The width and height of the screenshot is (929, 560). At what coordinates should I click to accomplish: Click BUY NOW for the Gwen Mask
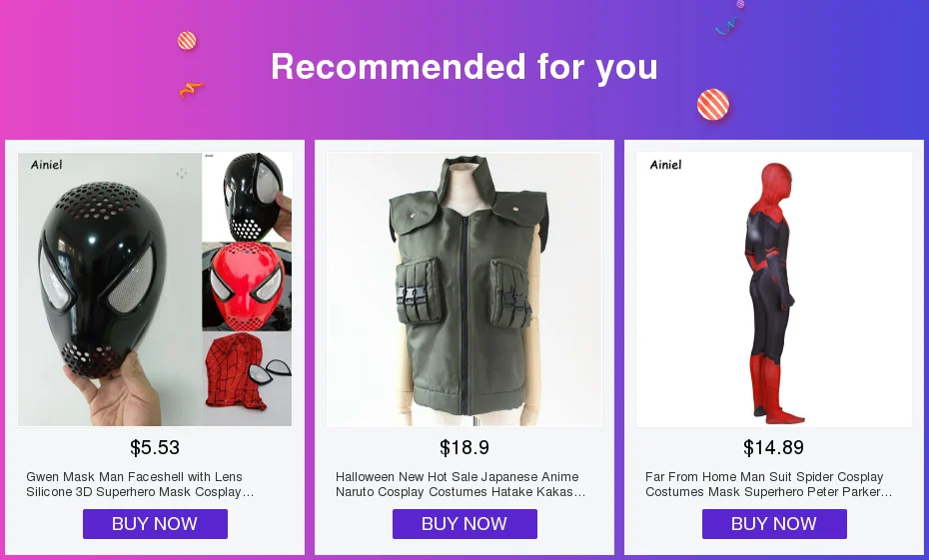(x=155, y=524)
